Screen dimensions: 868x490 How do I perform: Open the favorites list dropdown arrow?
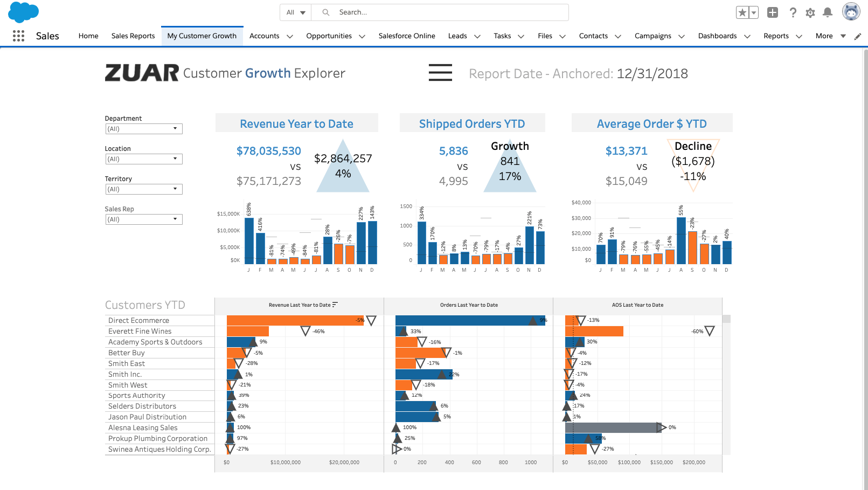[754, 12]
